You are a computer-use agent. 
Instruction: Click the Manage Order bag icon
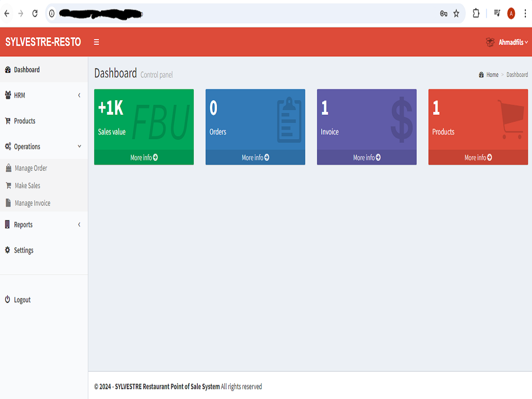(x=8, y=168)
